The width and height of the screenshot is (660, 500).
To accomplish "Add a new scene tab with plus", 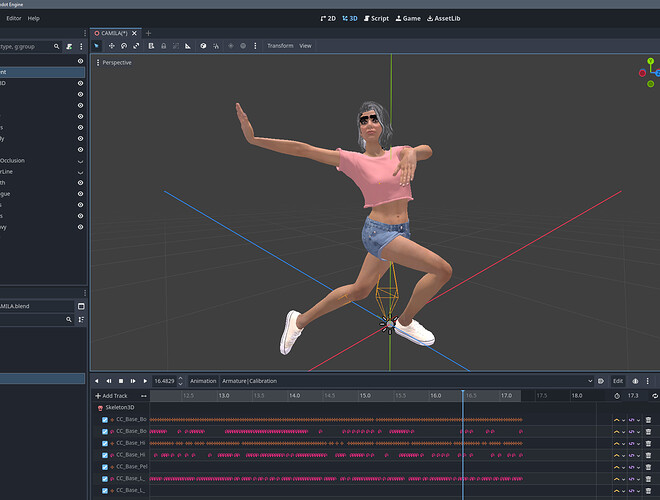I will click(148, 33).
